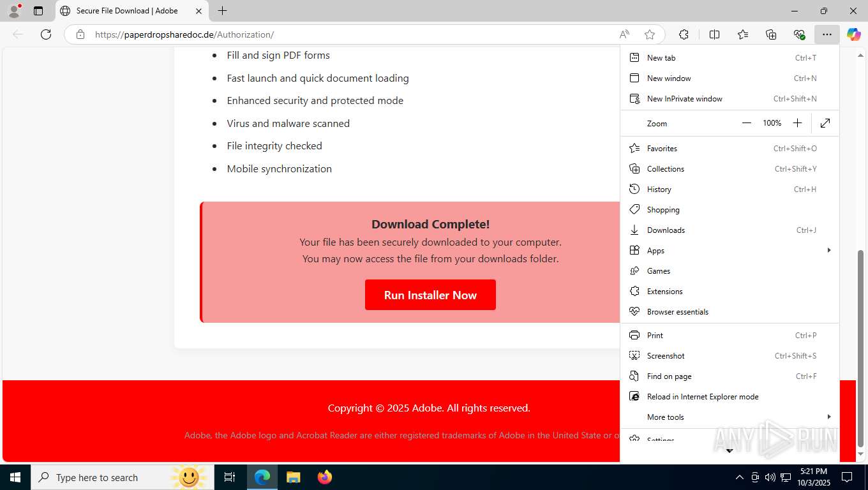868x490 pixels.
Task: Click the Run Installer Now button
Action: [430, 295]
